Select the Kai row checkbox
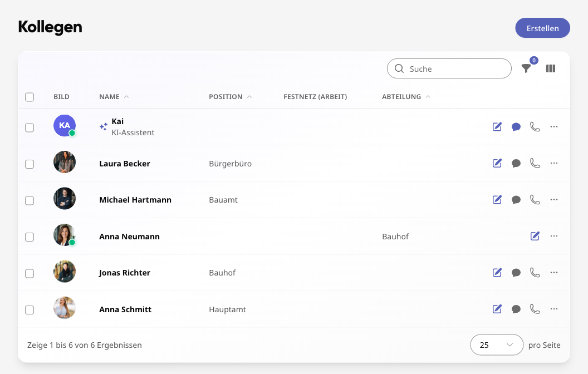The height and width of the screenshot is (374, 588). tap(30, 128)
